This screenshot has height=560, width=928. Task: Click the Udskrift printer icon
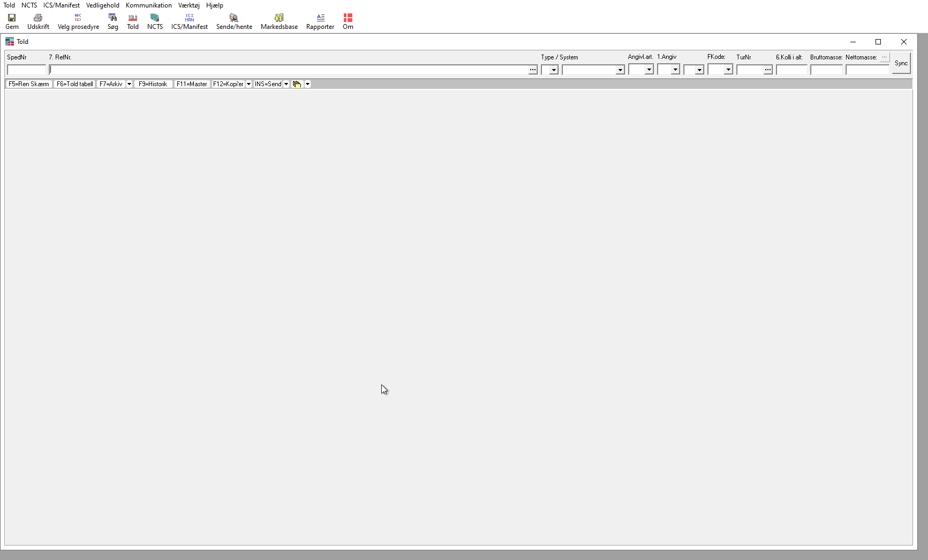click(x=38, y=18)
